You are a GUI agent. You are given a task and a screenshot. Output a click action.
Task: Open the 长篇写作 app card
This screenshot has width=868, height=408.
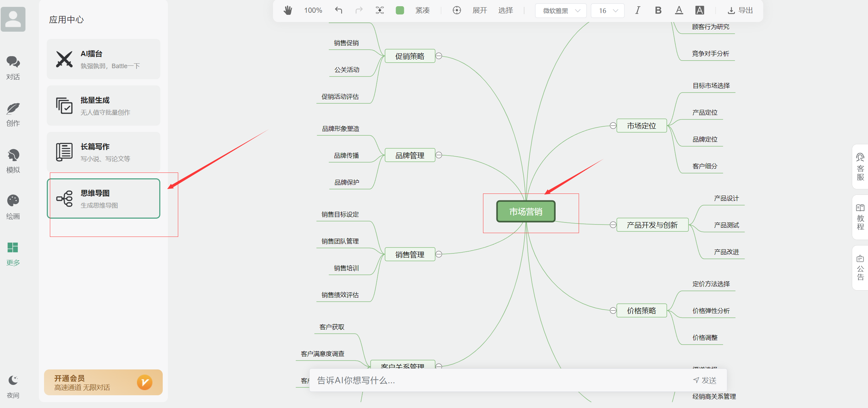pos(104,152)
